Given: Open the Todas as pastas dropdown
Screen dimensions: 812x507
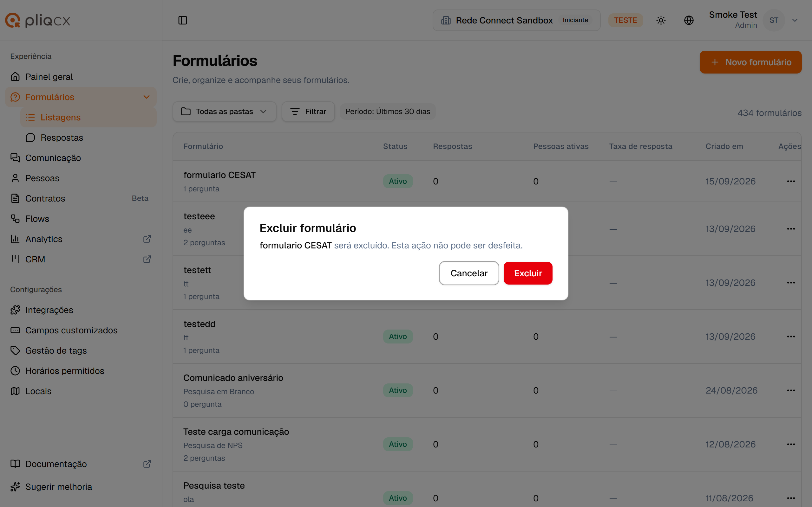Looking at the screenshot, I should click(224, 111).
